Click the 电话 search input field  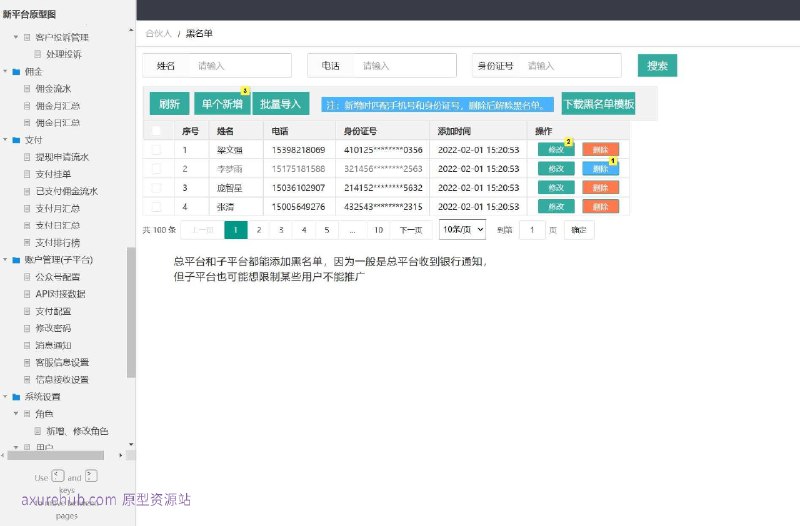(x=405, y=66)
